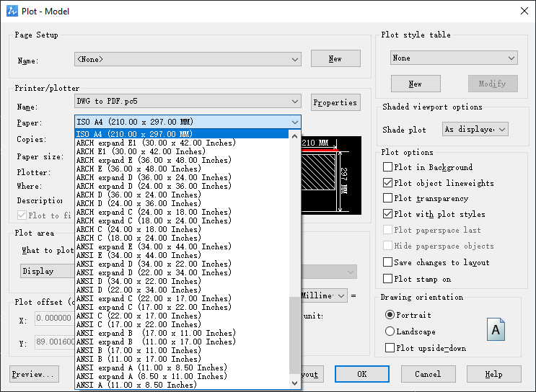Click the paper list scrollbar thumb
This screenshot has width=536, height=392.
click(x=294, y=335)
